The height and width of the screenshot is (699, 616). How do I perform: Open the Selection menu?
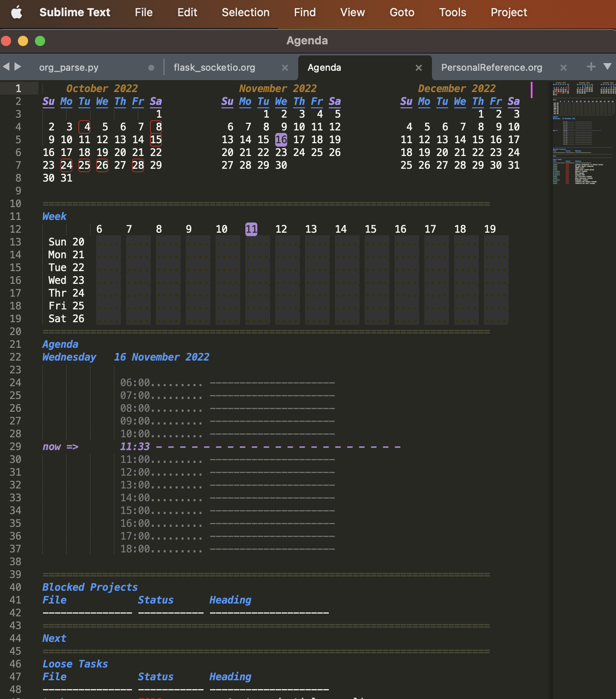245,12
